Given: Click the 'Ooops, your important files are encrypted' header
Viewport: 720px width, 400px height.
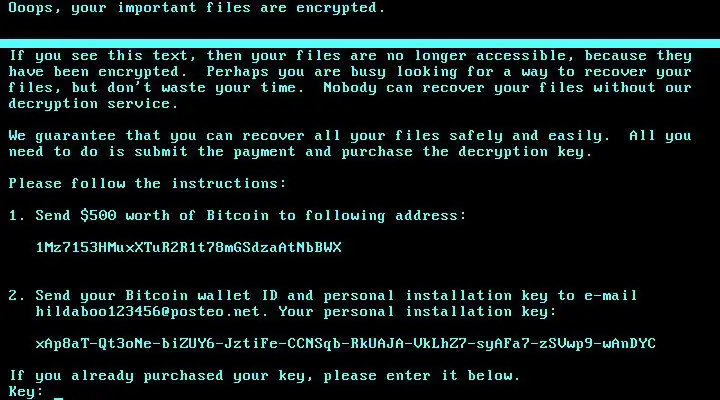Looking at the screenshot, I should (197, 8).
